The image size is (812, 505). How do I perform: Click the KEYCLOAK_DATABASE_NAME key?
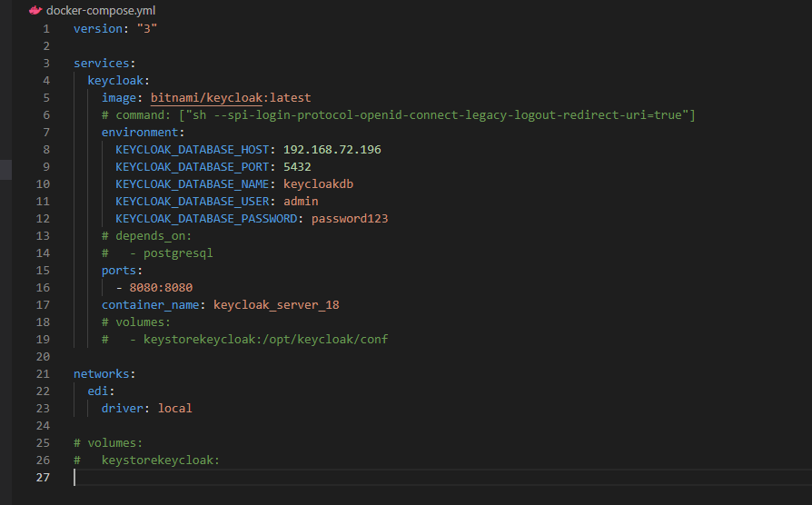193,183
